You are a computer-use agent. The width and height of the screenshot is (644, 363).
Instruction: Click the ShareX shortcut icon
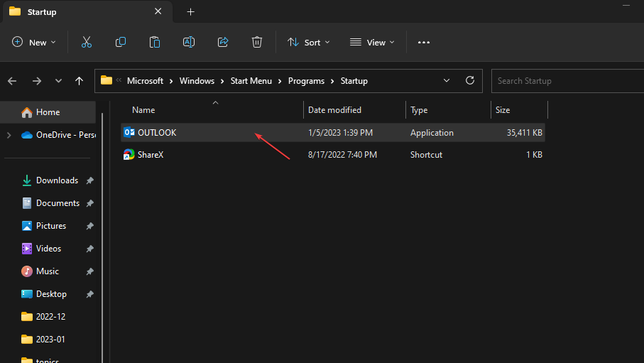(129, 155)
